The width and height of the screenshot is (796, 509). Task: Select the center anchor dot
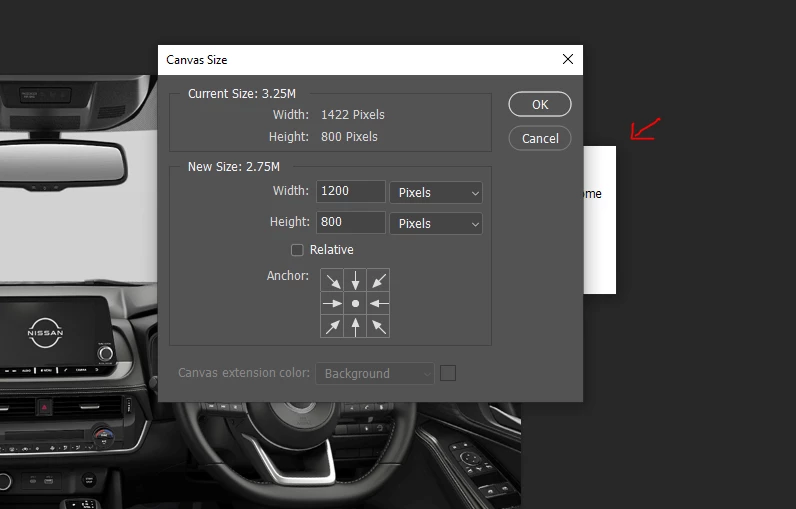tap(355, 303)
